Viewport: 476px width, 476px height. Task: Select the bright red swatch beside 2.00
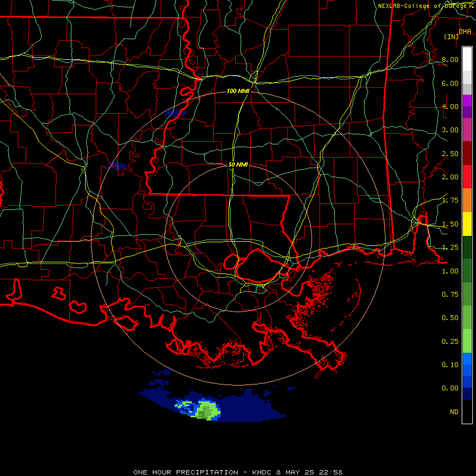click(467, 177)
